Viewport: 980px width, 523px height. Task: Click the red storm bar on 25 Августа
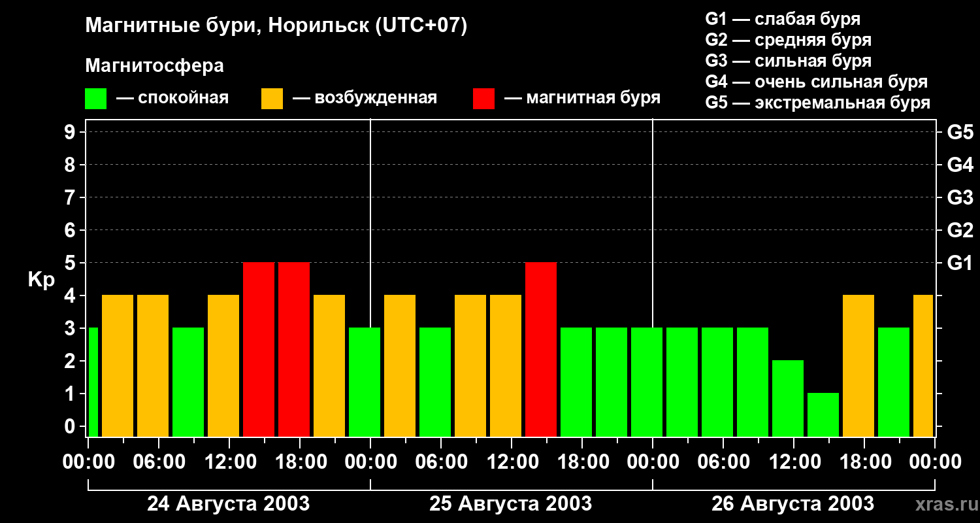coord(541,350)
